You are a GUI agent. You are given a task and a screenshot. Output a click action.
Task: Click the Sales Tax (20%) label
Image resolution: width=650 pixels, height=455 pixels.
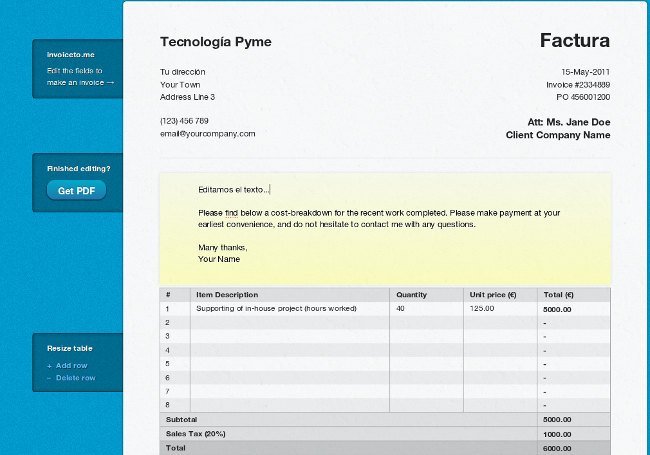(x=196, y=434)
